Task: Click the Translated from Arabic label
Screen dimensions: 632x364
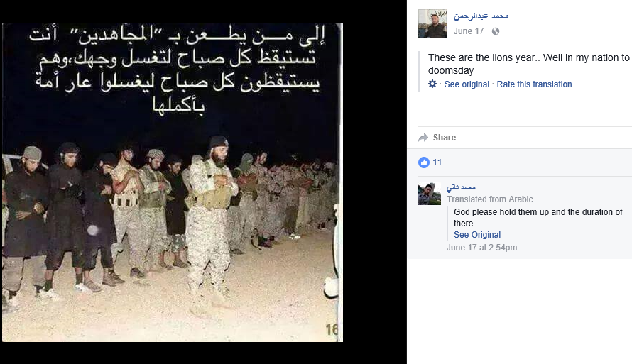Action: coord(490,199)
